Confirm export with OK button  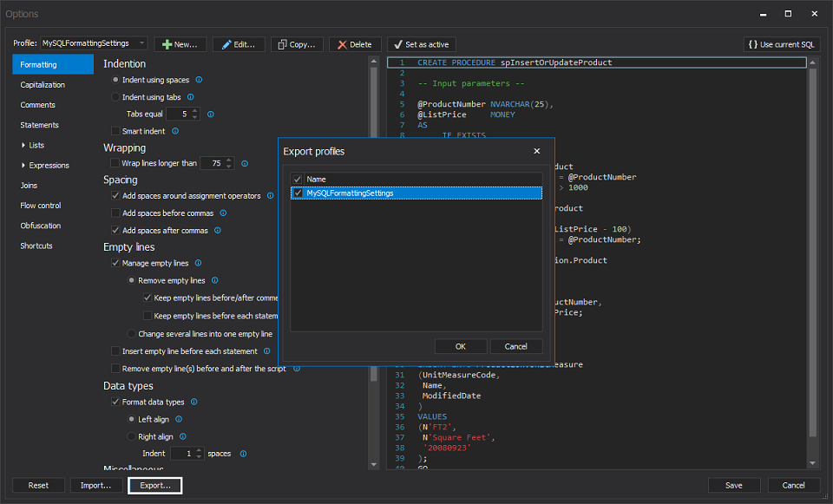(460, 346)
